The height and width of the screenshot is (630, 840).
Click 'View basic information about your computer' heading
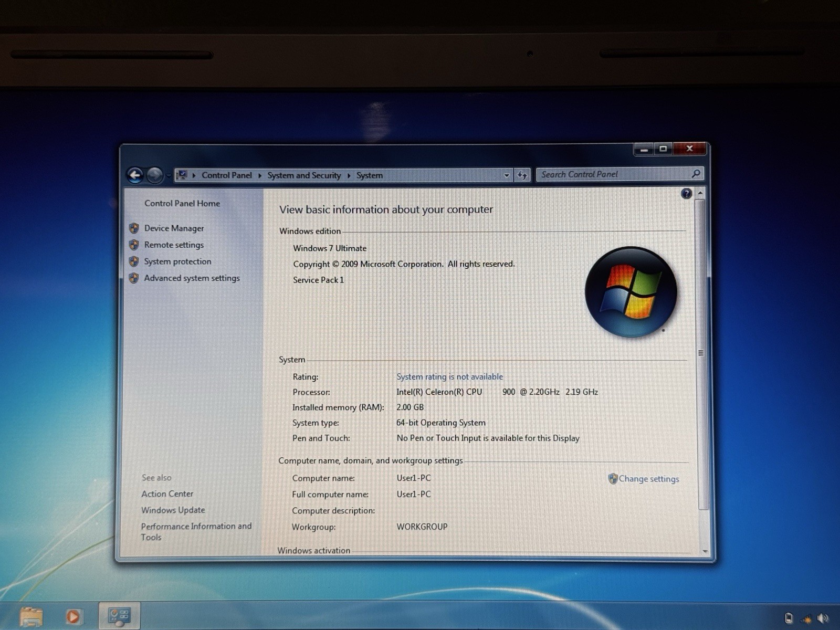(x=386, y=209)
